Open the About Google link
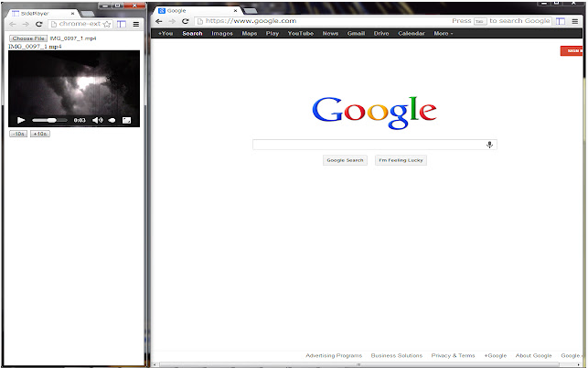This screenshot has height=368, width=588. coord(534,355)
